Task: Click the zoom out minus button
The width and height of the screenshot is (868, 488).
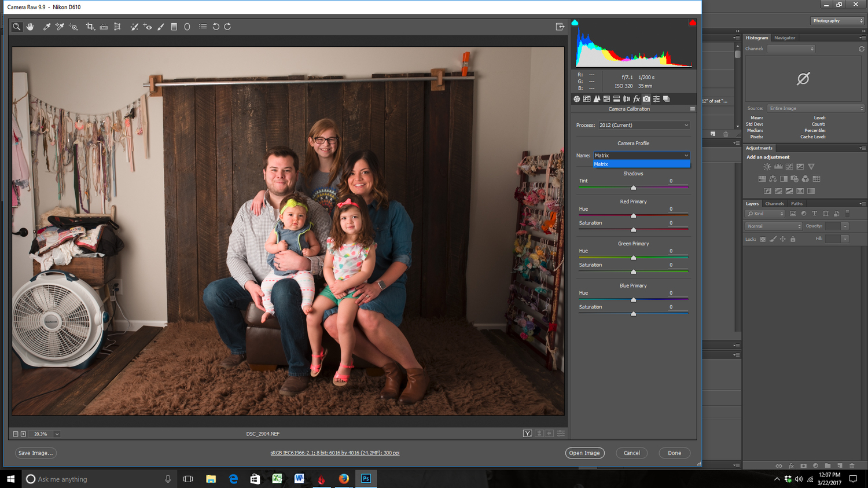Action: (16, 434)
